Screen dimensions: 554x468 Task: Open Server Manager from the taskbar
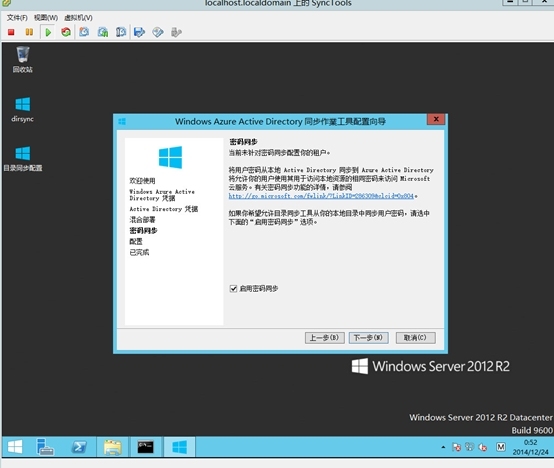point(45,447)
